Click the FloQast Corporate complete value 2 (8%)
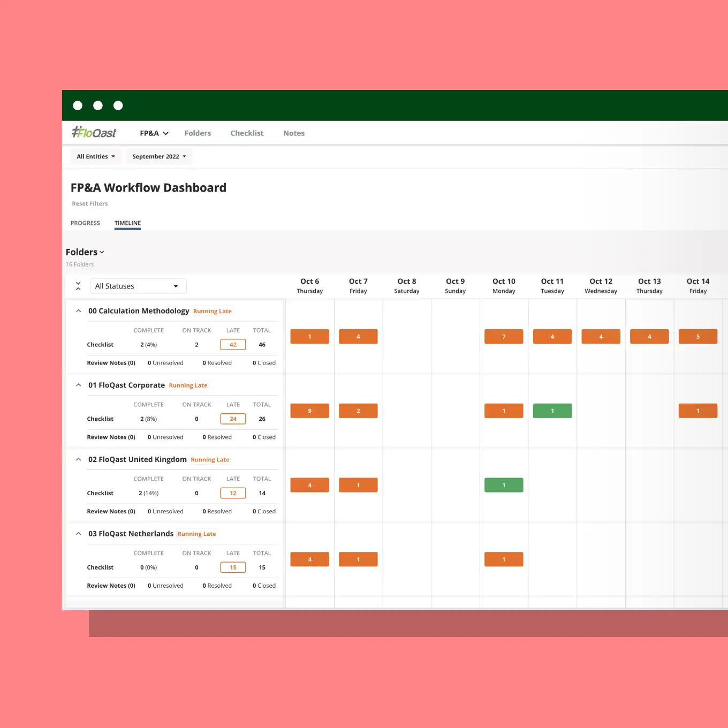Image resolution: width=728 pixels, height=728 pixels. (x=148, y=419)
